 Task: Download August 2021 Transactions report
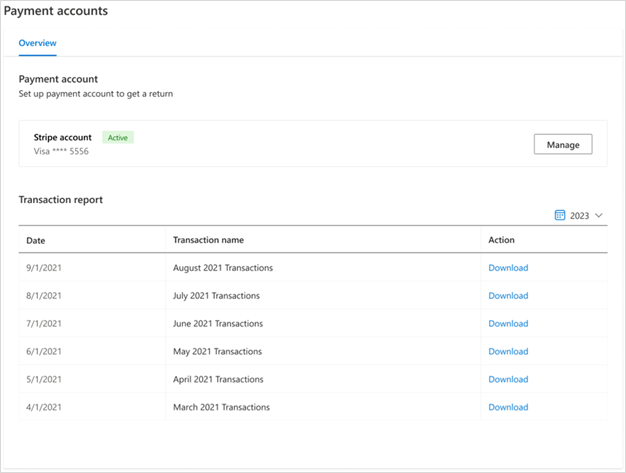pos(508,268)
